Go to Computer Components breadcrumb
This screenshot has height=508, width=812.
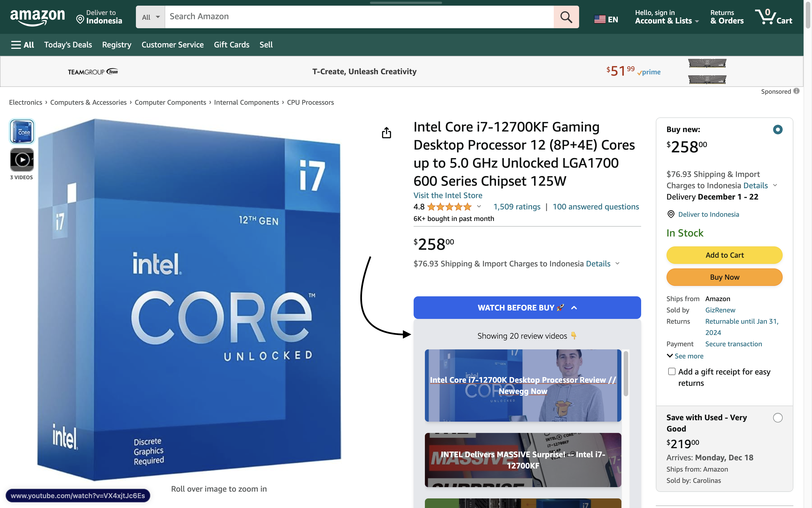coord(170,102)
